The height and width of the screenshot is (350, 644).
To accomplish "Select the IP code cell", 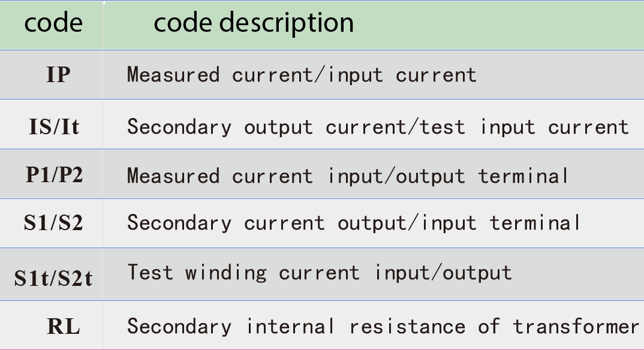I will coord(58,75).
